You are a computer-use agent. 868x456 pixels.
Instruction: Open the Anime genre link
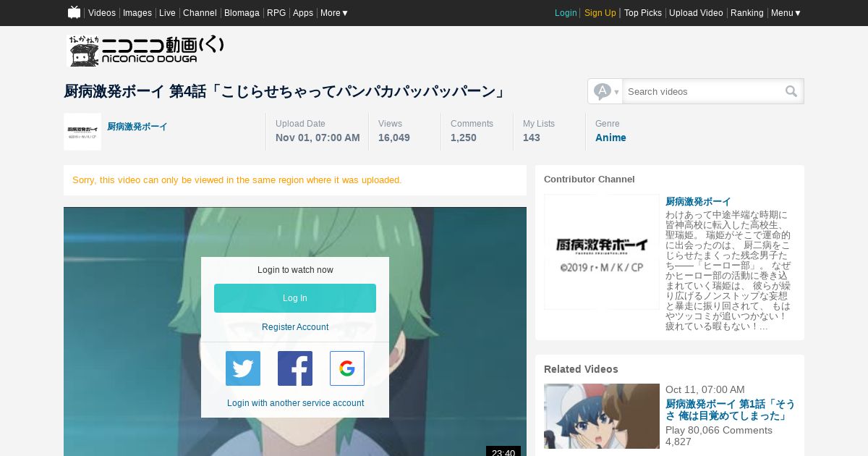click(610, 138)
